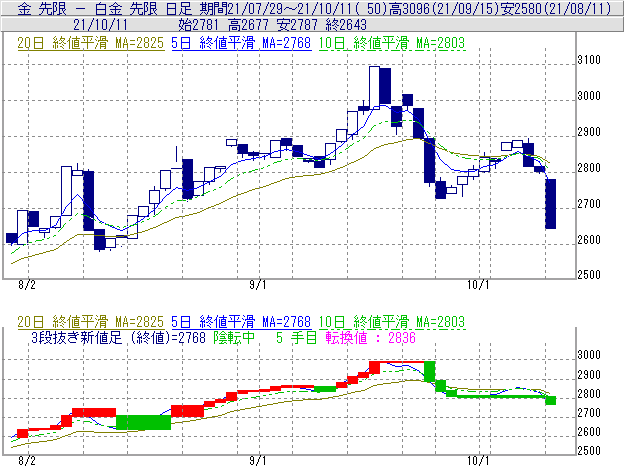The height and width of the screenshot is (475, 624).
Task: Click the 5日 終値平滑 MA=2768 legend in upper chart
Action: pyautogui.click(x=241, y=43)
